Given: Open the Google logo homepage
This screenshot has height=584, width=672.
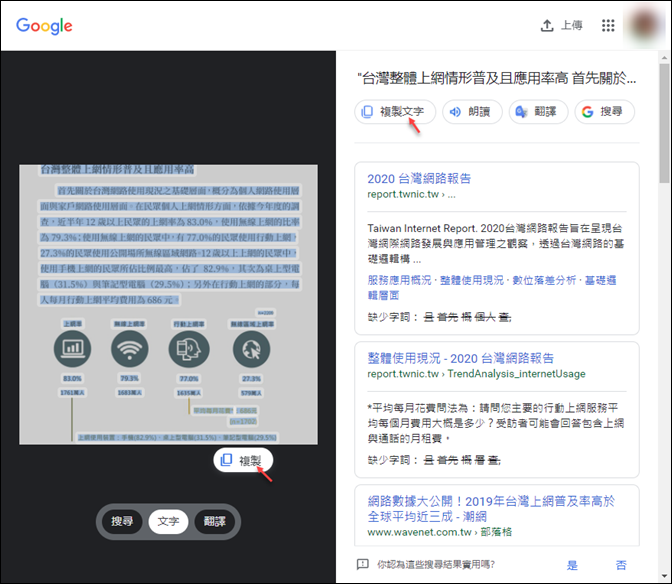Looking at the screenshot, I should coord(44,26).
